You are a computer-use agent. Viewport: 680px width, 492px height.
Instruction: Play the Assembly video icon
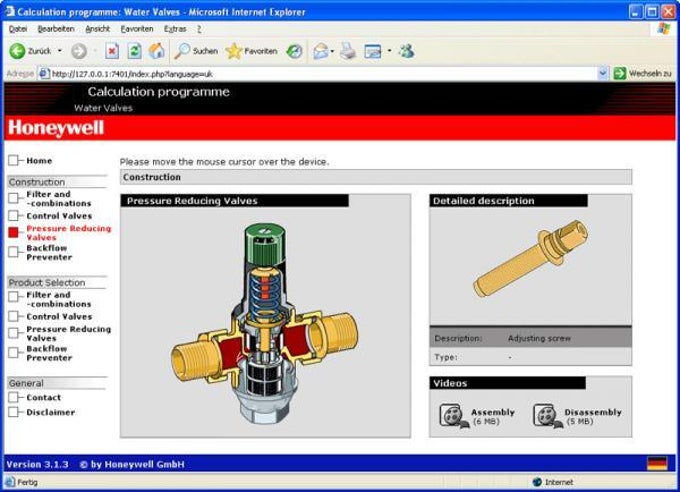(x=453, y=415)
